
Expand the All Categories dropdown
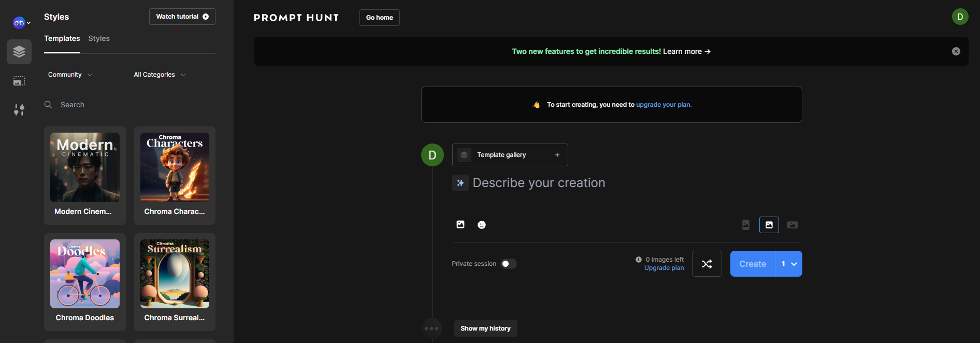pos(160,75)
